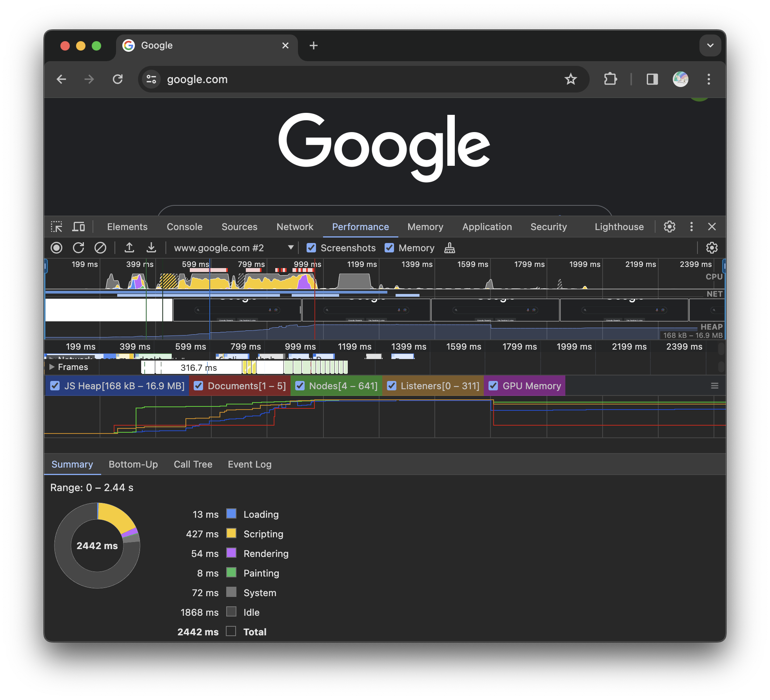
Task: Click the Range: 0 – 2.44 s text
Action: 92,488
